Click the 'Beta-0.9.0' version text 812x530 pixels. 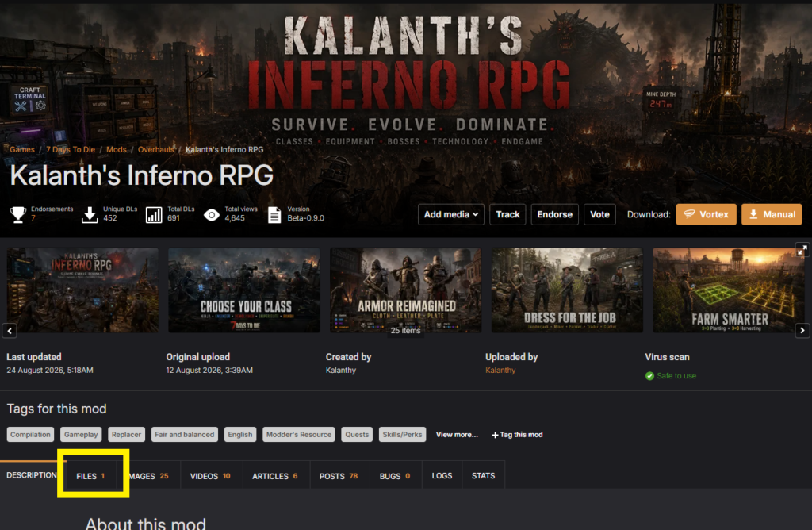click(306, 218)
